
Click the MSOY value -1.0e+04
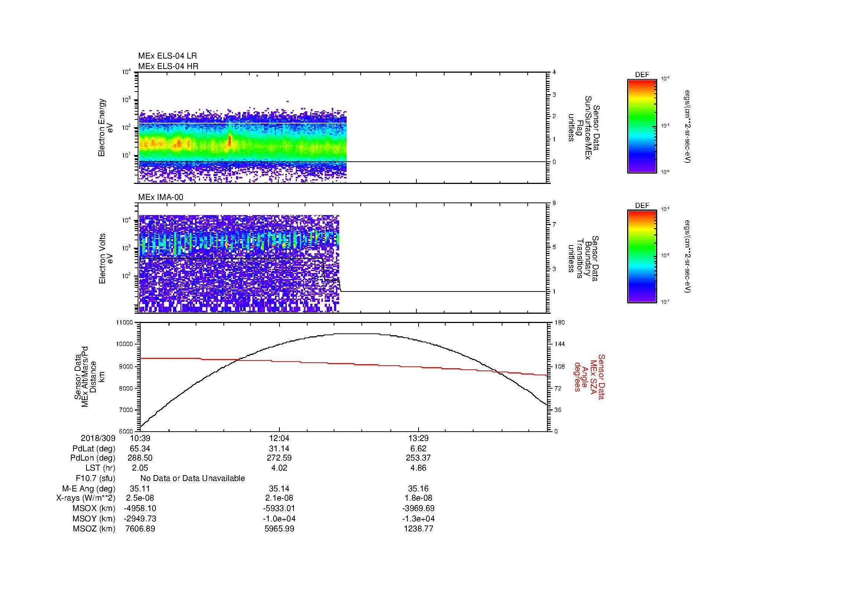pos(279,518)
